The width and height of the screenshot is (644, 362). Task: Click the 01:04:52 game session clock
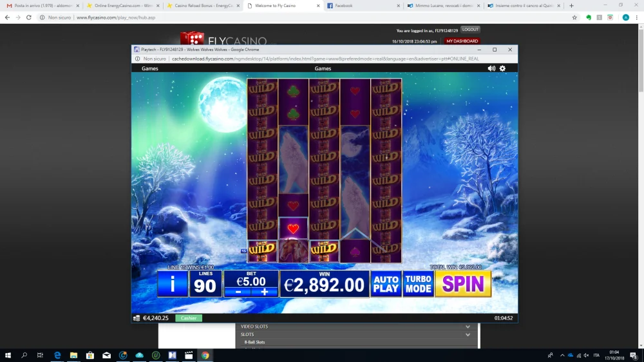tap(504, 318)
